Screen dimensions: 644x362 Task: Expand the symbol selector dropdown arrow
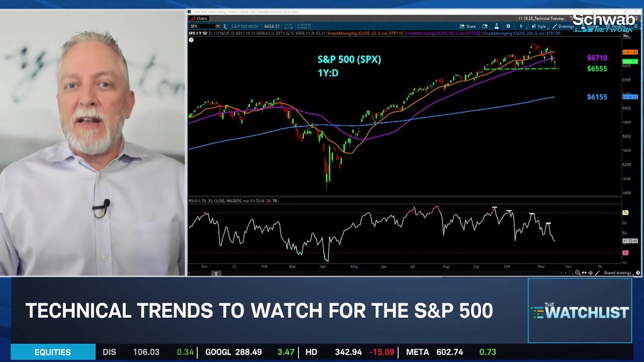click(218, 26)
